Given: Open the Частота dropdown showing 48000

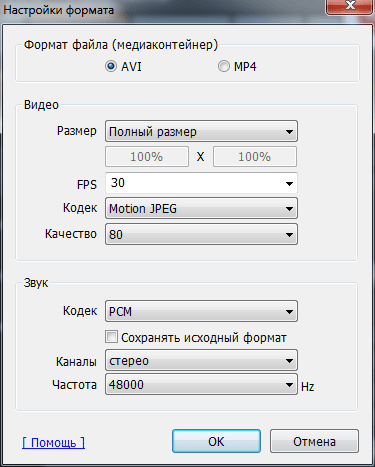Looking at the screenshot, I should pos(201,384).
